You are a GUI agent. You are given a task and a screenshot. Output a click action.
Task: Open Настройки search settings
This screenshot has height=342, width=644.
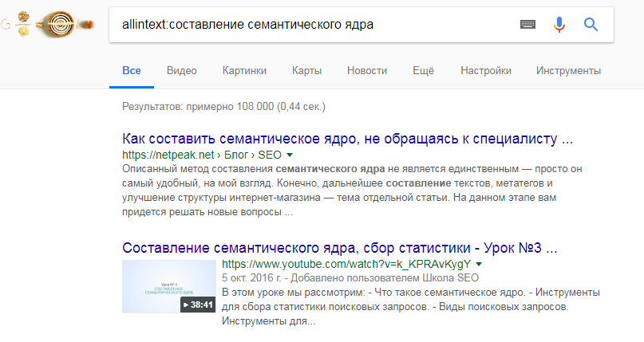[485, 70]
